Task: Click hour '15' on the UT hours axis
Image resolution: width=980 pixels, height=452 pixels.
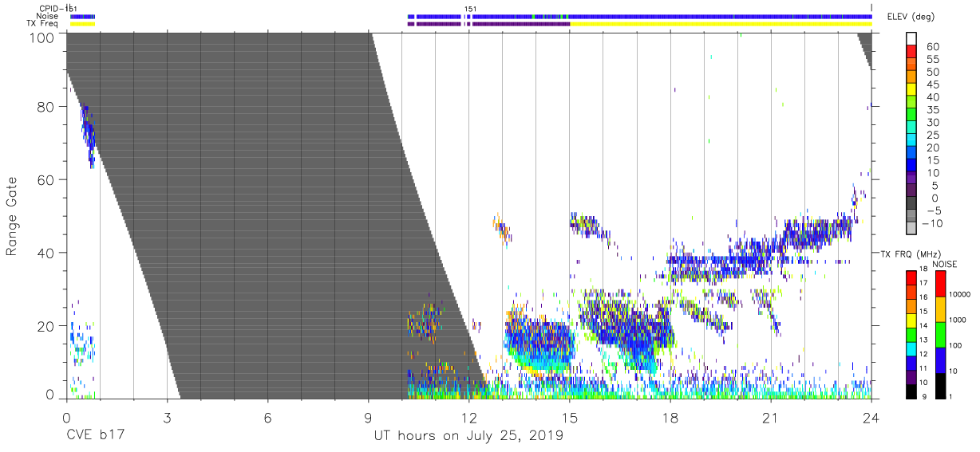Action: tap(570, 418)
